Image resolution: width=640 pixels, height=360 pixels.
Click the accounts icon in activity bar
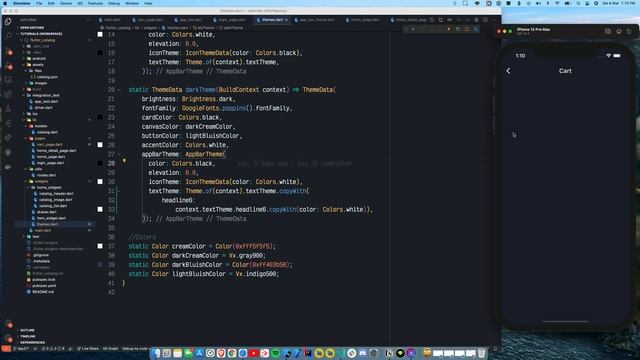pos(9,325)
